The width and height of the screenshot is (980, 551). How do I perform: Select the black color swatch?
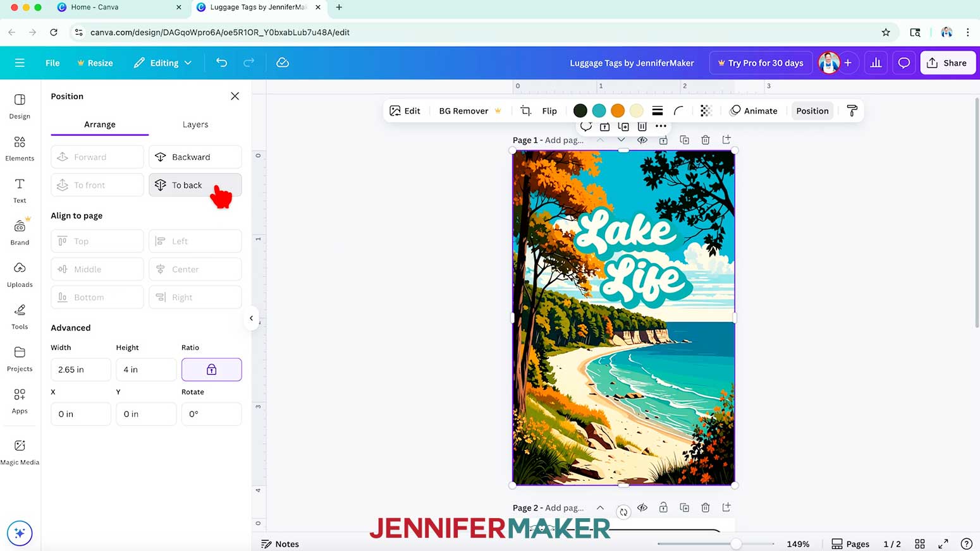click(x=580, y=111)
